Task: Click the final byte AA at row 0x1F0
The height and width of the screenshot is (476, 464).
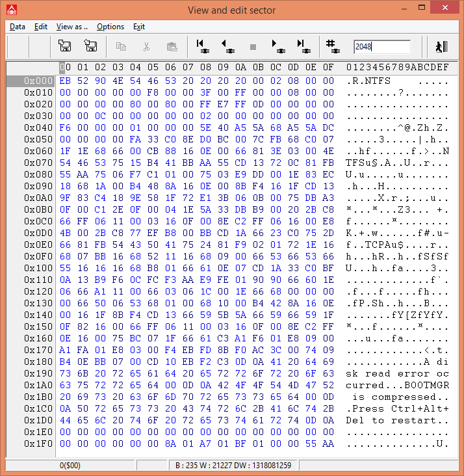Action: point(328,443)
